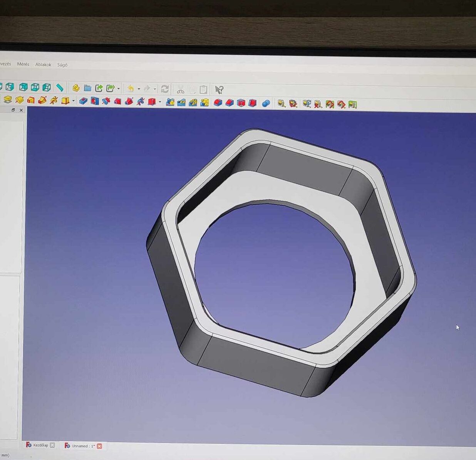Select the Pocket tool
This screenshot has width=476, height=460.
coord(83,101)
